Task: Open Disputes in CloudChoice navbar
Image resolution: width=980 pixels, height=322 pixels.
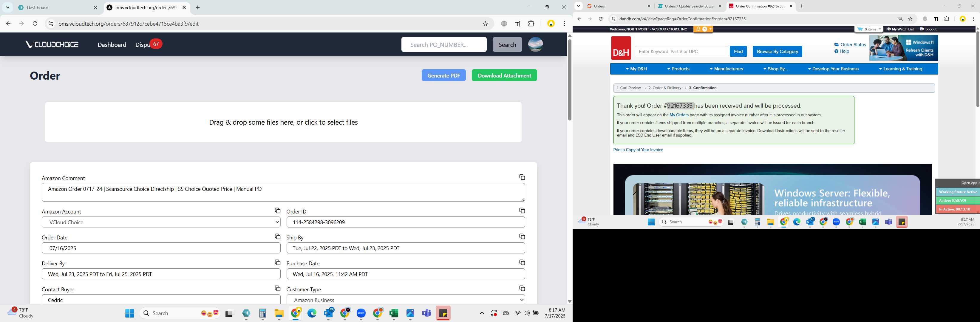Action: point(143,44)
